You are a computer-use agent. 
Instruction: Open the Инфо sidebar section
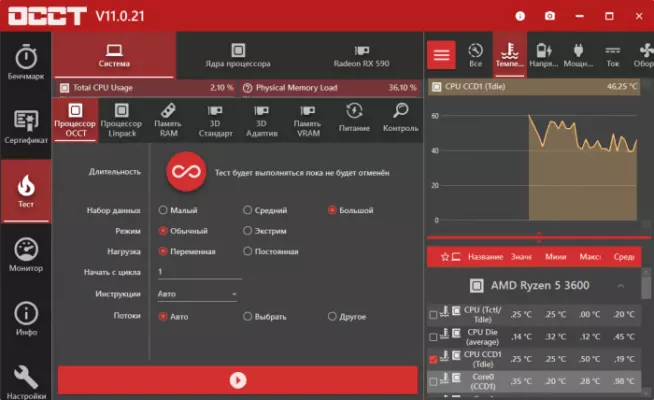[x=25, y=319]
